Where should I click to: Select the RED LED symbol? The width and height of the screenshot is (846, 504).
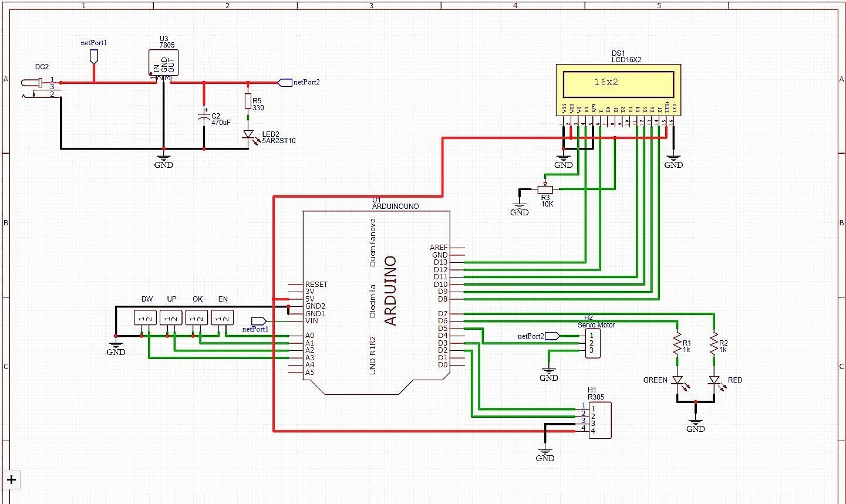[x=715, y=380]
